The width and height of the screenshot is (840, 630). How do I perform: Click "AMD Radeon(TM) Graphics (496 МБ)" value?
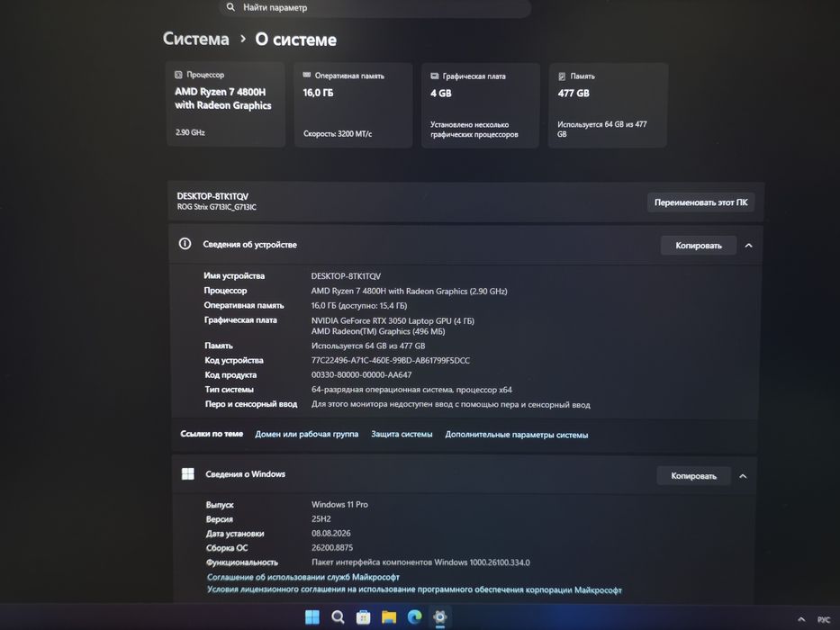point(377,331)
